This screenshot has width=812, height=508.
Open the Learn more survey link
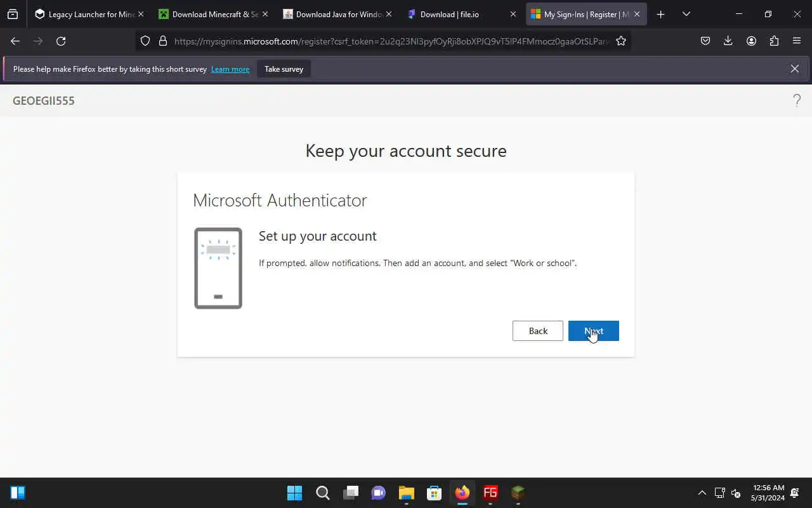230,69
